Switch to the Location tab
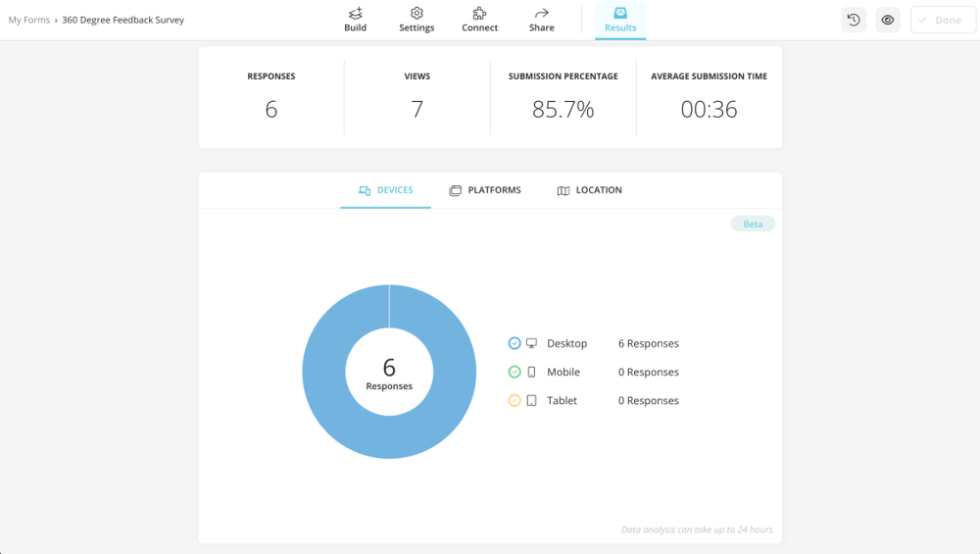The width and height of the screenshot is (980, 554). pyautogui.click(x=589, y=190)
